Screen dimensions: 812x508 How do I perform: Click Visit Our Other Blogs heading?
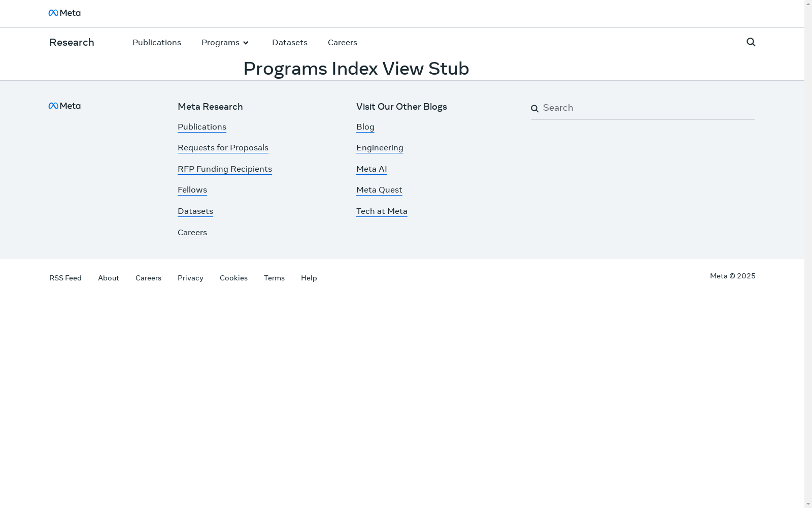point(401,107)
